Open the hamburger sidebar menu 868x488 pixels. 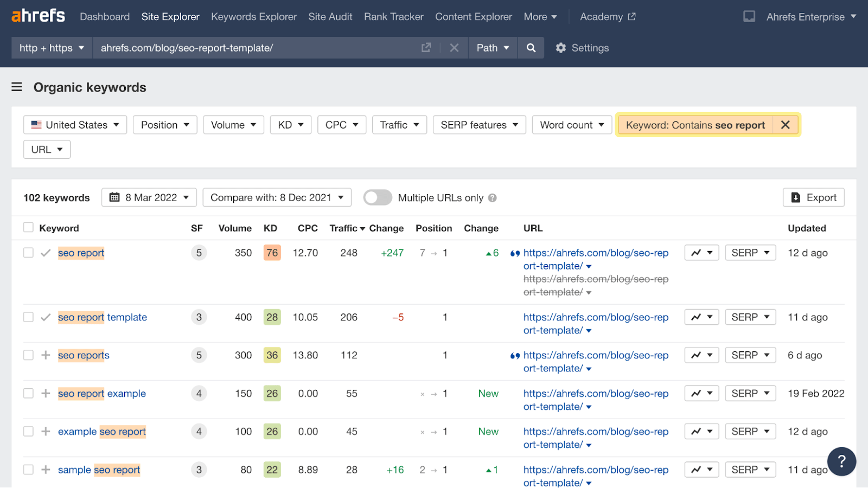(17, 87)
